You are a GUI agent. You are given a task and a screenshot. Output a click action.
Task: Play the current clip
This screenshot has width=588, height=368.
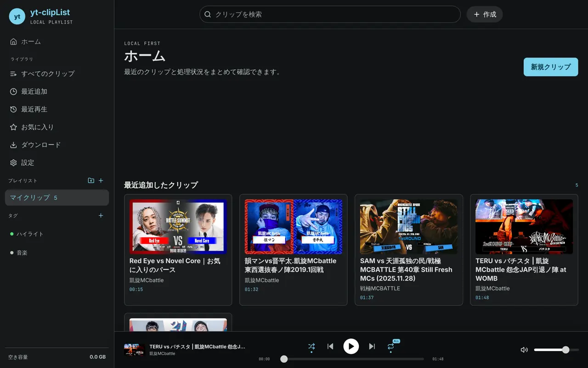pos(351,346)
